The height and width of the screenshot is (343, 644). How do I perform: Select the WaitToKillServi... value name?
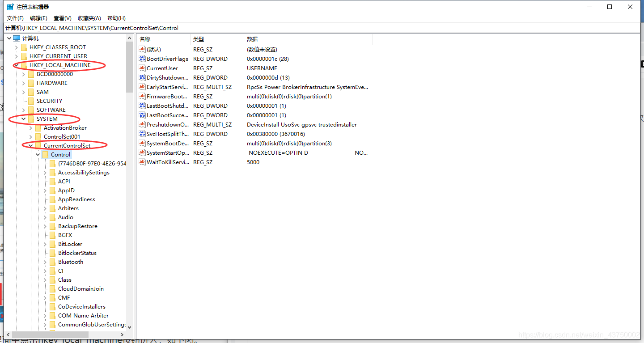pyautogui.click(x=168, y=162)
